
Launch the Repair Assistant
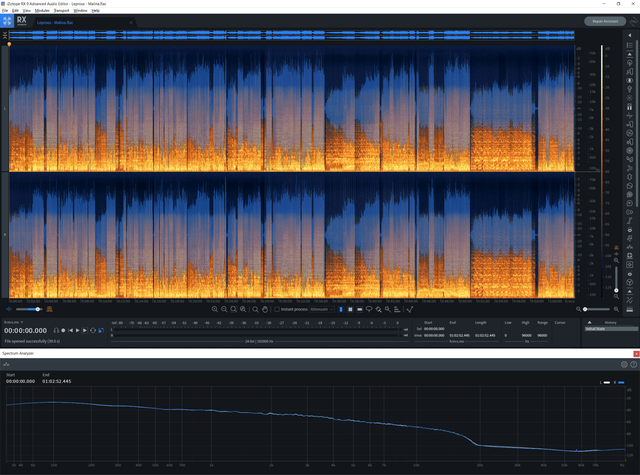605,21
